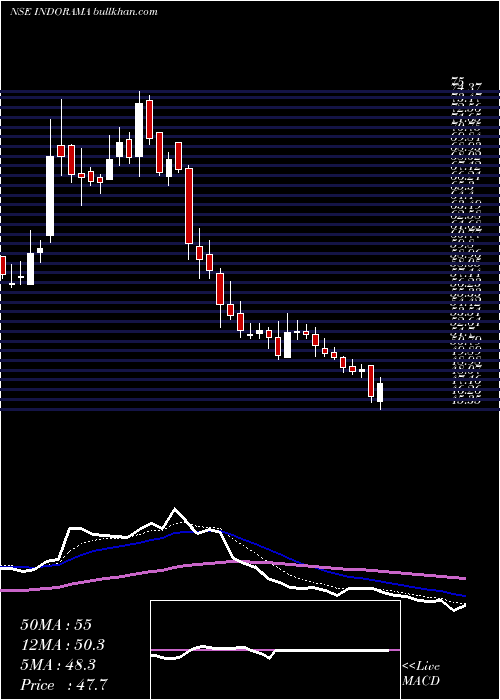Click inside the MACD inset chart box
This screenshot has height=700, width=500.
click(x=275, y=650)
